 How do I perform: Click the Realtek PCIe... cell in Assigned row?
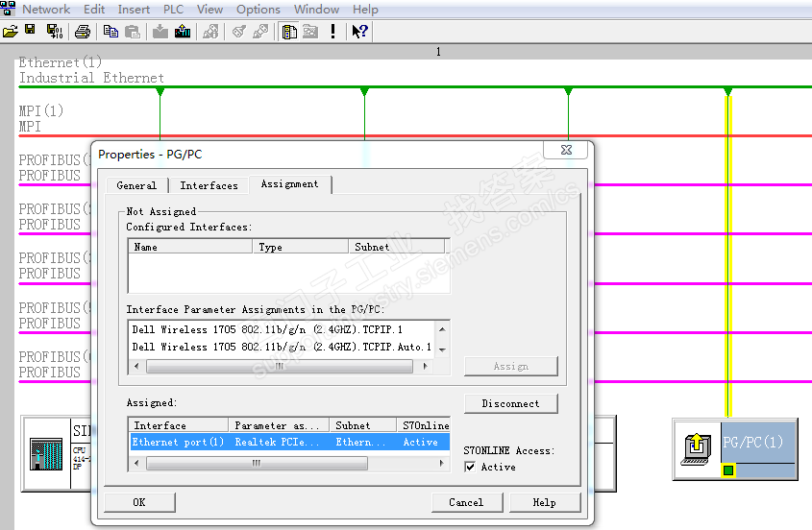click(279, 442)
